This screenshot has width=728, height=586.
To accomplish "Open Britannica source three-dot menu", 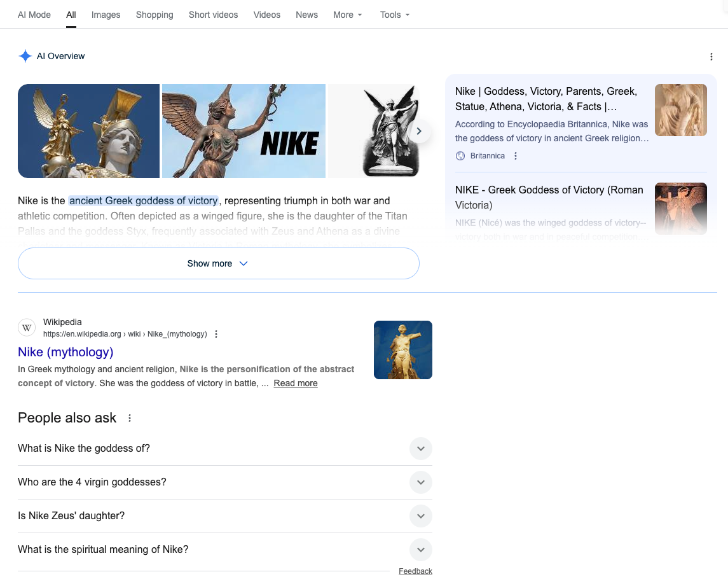I will tap(516, 156).
